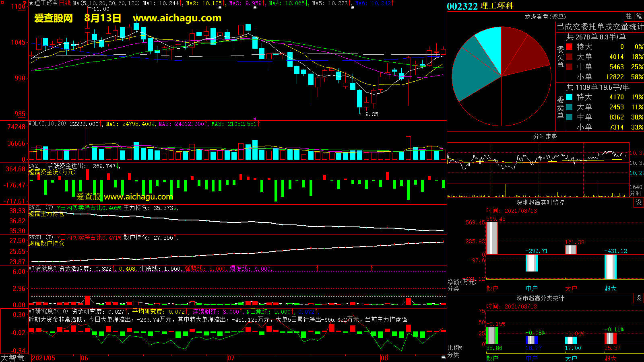Click the magenta triangle marker above volume chart
644x362 pixels.
254,119
